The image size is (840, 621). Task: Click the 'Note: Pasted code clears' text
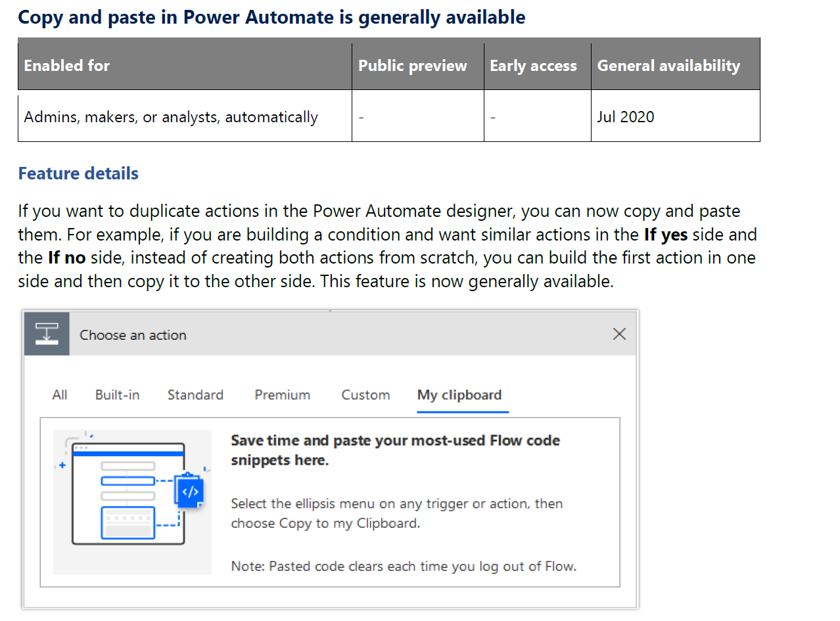404,566
